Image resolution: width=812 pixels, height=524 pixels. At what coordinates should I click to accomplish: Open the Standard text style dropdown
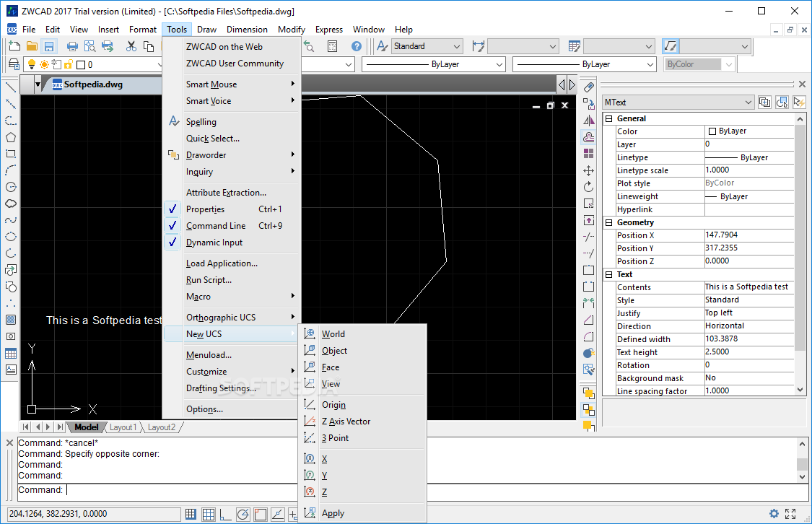[x=427, y=46]
